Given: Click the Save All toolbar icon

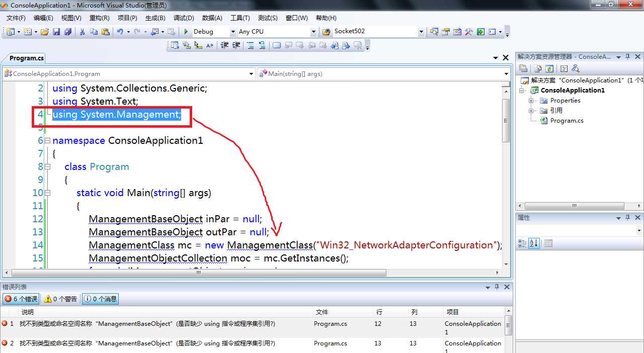Looking at the screenshot, I should click(67, 31).
